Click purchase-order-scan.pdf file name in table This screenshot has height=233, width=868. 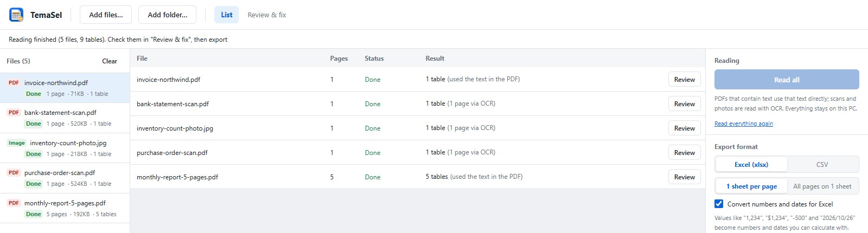(x=172, y=153)
